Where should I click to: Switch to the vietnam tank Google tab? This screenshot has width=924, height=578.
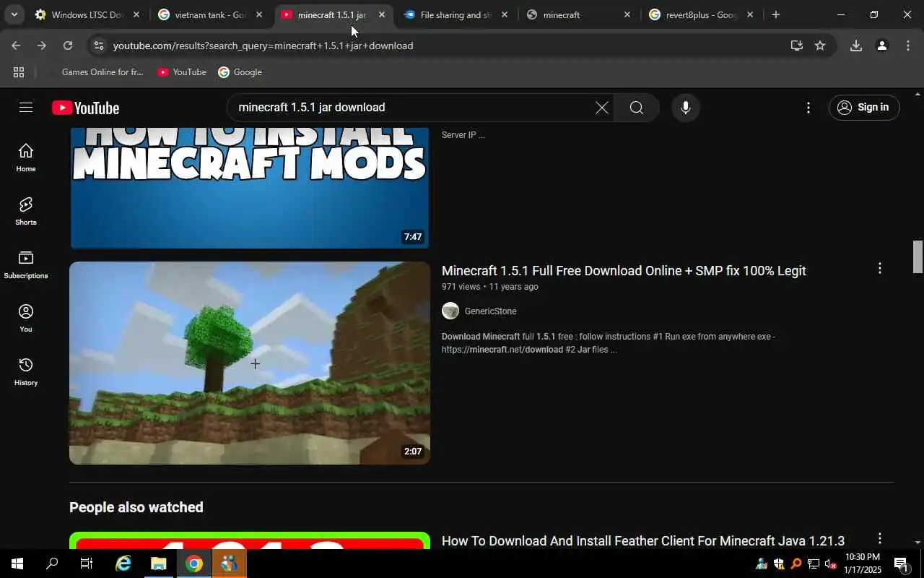pyautogui.click(x=211, y=14)
